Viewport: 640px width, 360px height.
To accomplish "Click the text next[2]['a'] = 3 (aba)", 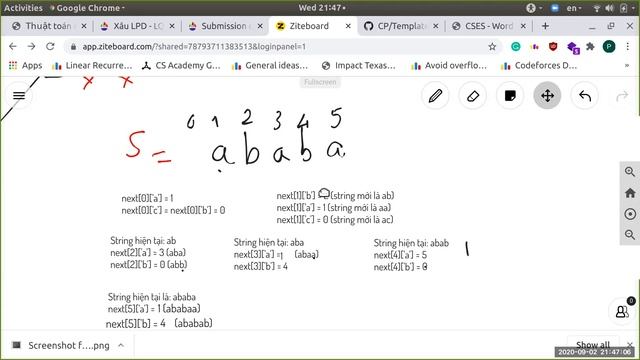I will tap(148, 253).
